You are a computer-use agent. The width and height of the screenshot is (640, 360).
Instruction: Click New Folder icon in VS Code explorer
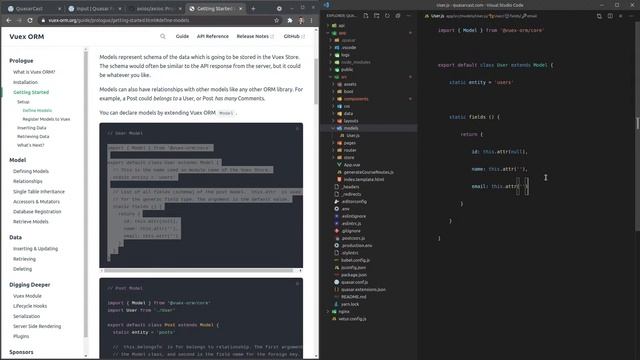click(376, 16)
